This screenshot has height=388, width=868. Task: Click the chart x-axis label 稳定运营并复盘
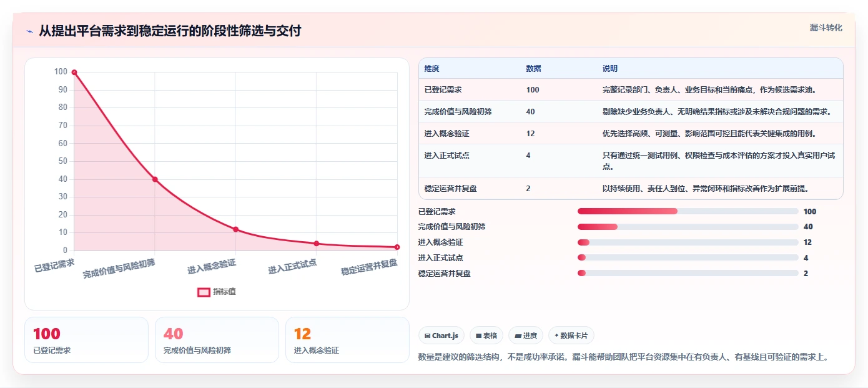369,267
